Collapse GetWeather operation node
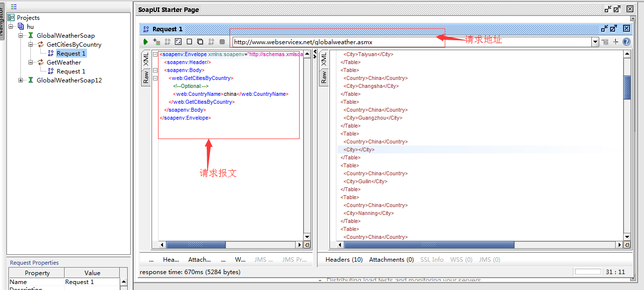 click(x=31, y=62)
